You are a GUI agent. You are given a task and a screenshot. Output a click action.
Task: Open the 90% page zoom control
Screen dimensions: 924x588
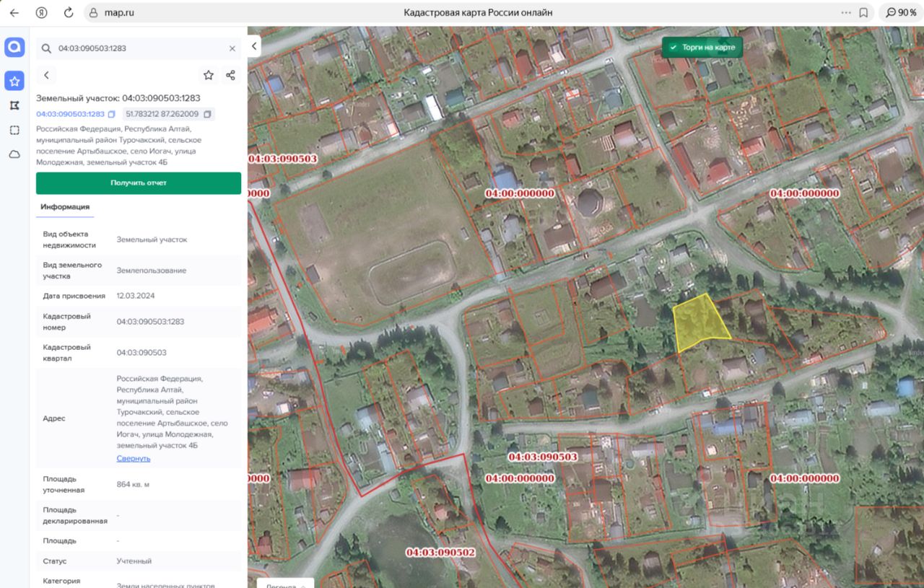(x=901, y=13)
